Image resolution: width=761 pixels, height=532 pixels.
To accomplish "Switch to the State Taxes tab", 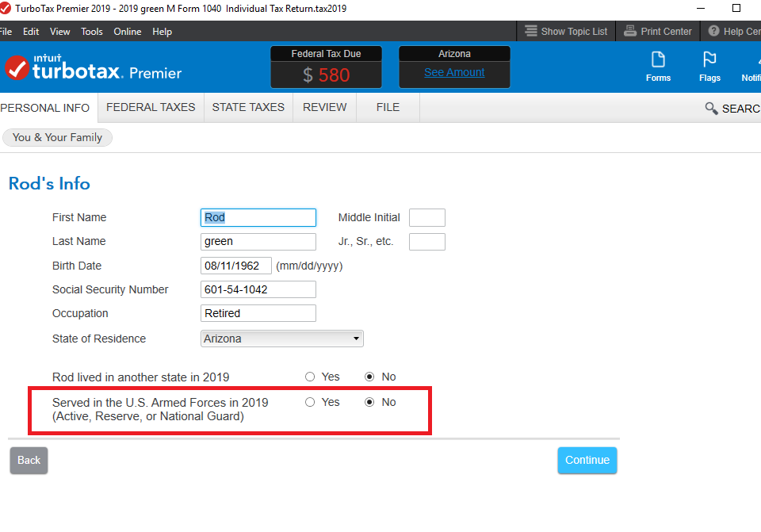I will (x=248, y=107).
